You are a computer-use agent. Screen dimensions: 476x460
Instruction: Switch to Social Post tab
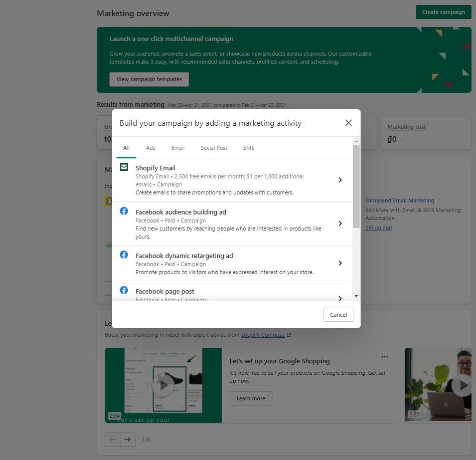click(x=214, y=148)
